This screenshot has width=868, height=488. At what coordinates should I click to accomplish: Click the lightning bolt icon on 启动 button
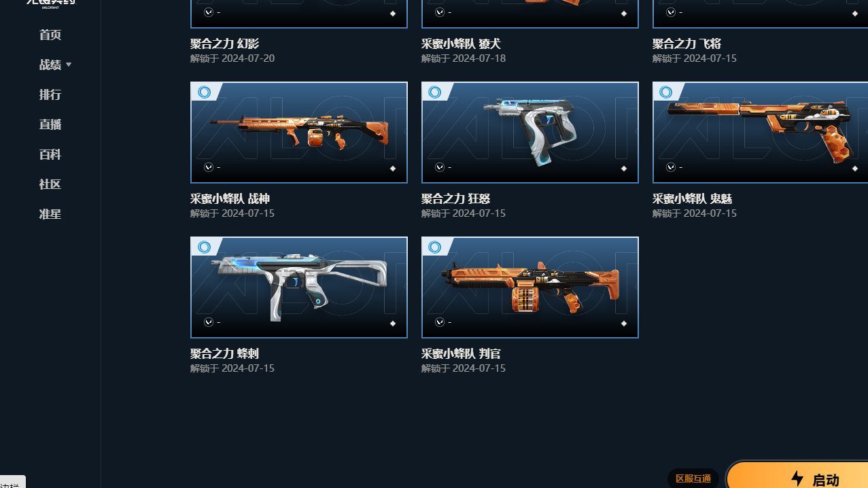click(x=797, y=478)
